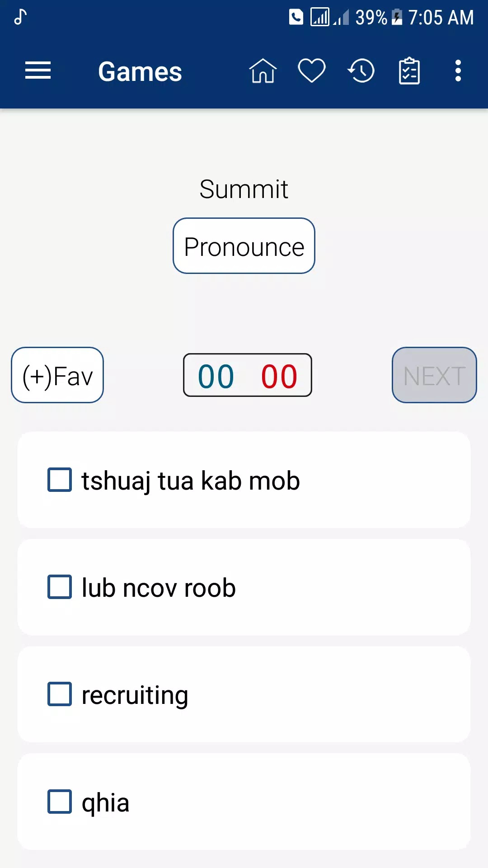Open the checklist clipboard icon
This screenshot has width=488, height=868.
tap(409, 71)
